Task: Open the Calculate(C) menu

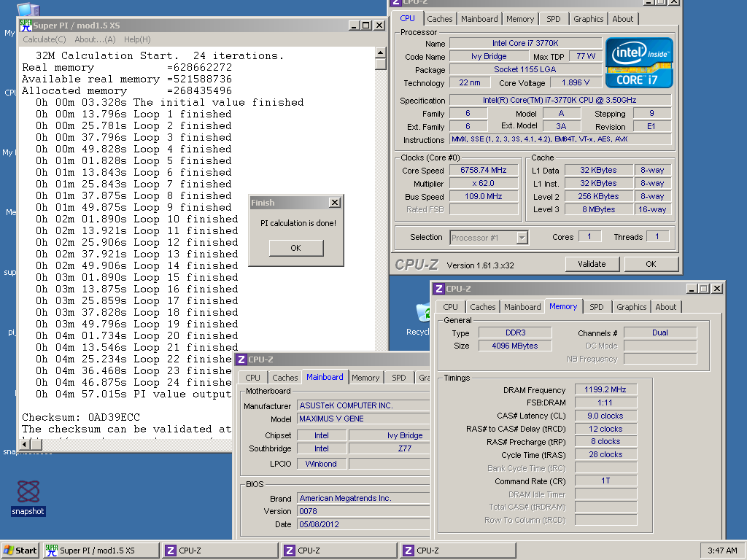Action: pos(44,39)
